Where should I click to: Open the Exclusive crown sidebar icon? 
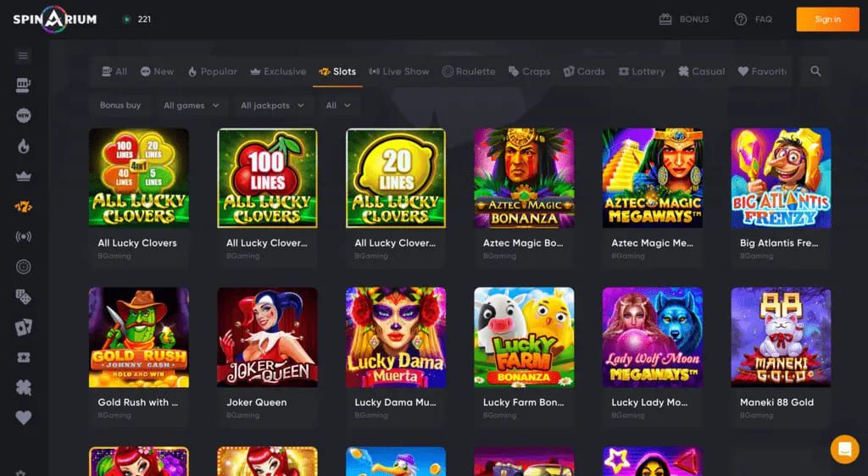[x=23, y=176]
